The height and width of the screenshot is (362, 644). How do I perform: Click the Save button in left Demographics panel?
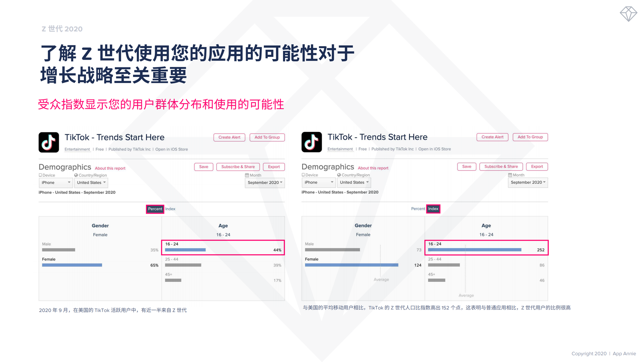pos(203,167)
